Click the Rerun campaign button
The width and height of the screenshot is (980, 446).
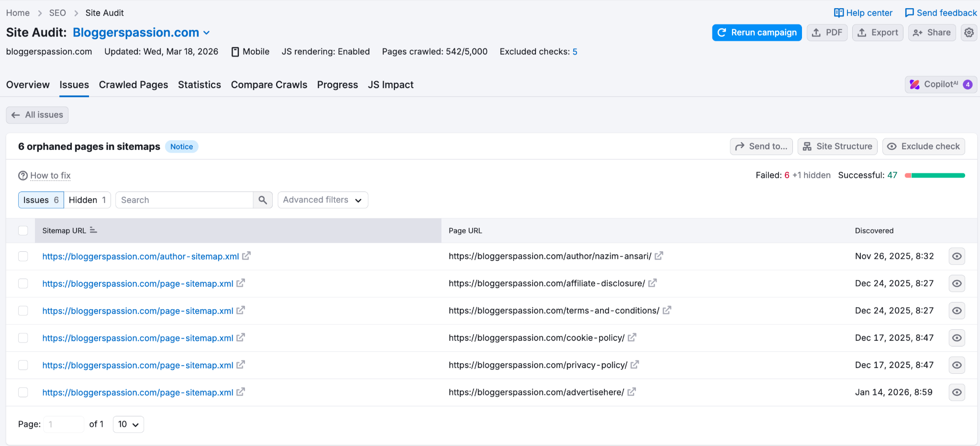(757, 33)
